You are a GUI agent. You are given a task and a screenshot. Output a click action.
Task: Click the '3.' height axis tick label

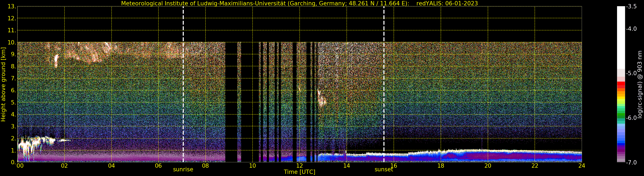point(13,126)
